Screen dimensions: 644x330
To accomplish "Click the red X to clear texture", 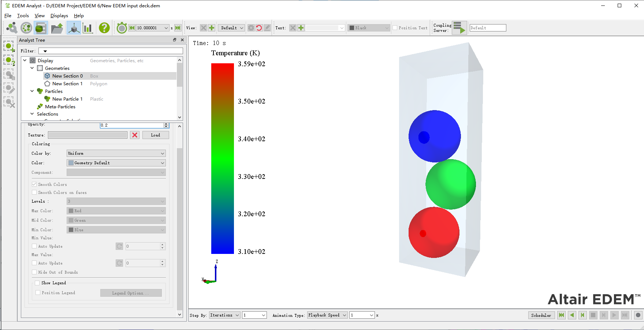I will point(135,135).
